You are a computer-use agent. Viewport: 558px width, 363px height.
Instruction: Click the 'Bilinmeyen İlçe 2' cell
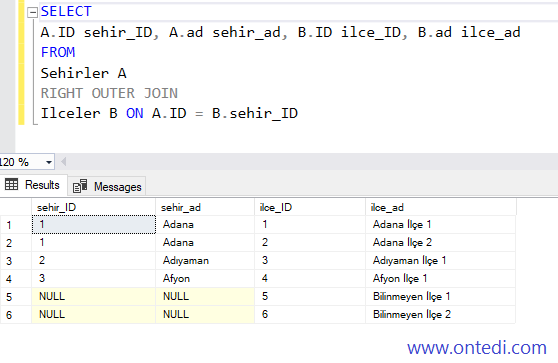coord(441,315)
